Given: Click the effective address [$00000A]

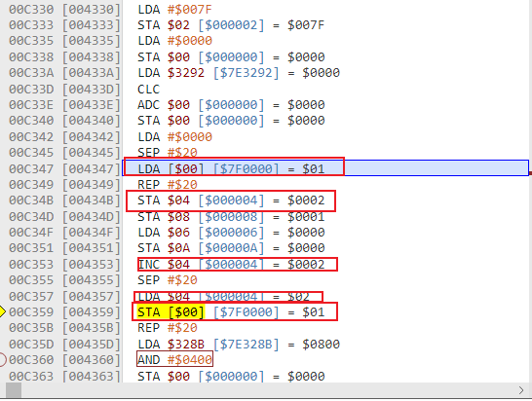Looking at the screenshot, I should tap(231, 248).
